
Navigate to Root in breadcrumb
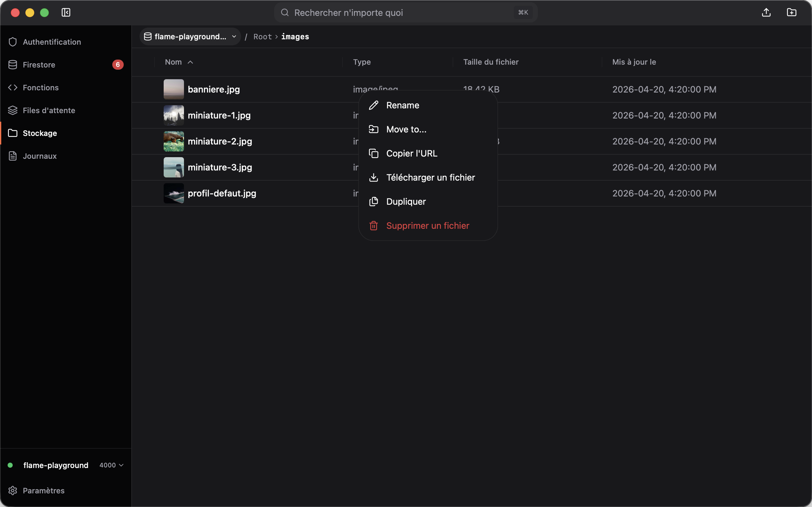[262, 36]
